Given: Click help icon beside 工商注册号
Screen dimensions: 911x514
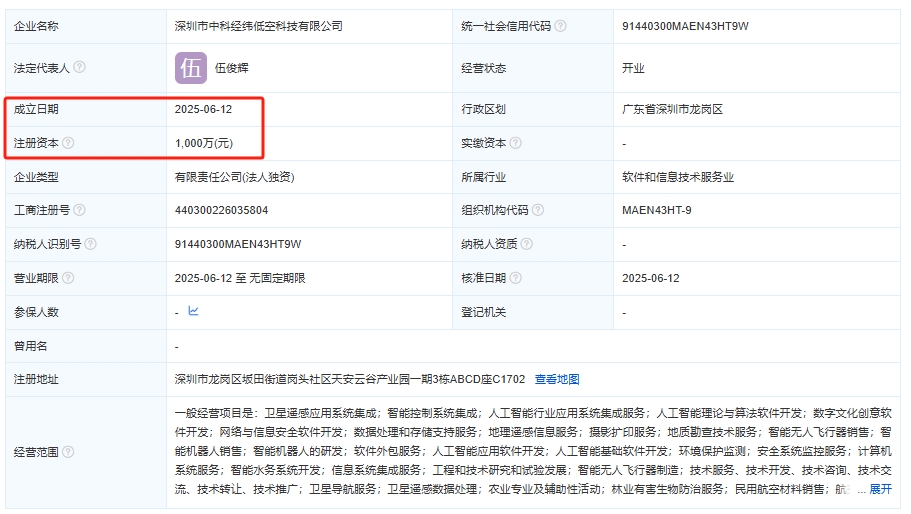Looking at the screenshot, I should pos(80,210).
